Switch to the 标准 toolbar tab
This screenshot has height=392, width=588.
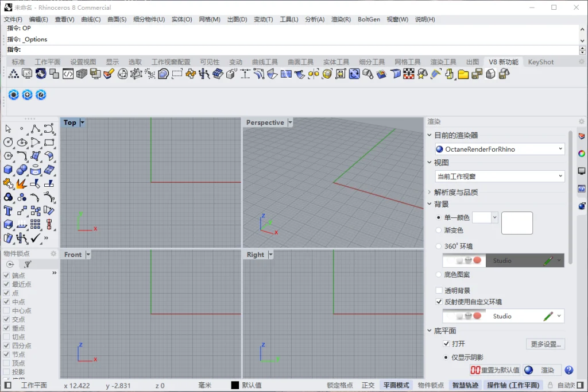tap(18, 62)
